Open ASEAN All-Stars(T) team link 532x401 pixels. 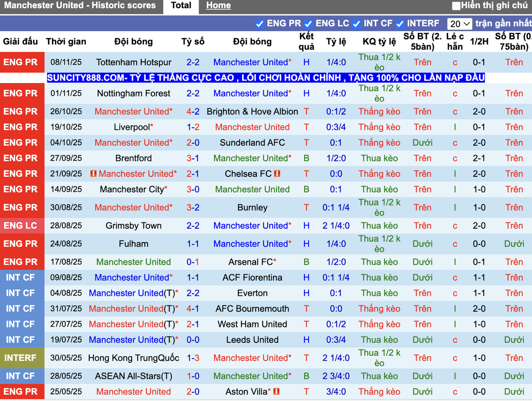pyautogui.click(x=133, y=376)
